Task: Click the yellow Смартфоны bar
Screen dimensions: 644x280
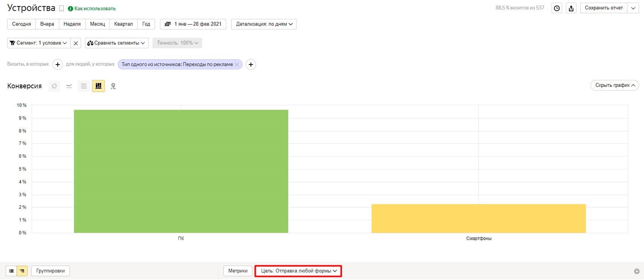Action: (x=479, y=218)
